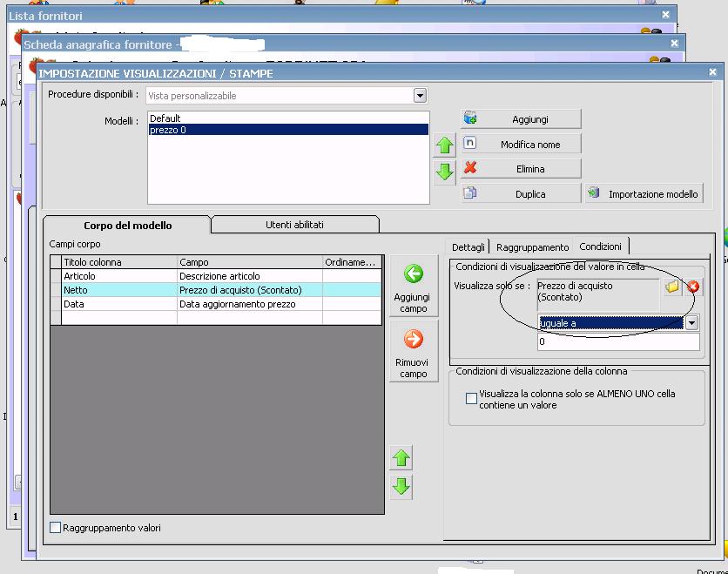
Task: Click the import icon on Importazione modello
Action: point(593,192)
